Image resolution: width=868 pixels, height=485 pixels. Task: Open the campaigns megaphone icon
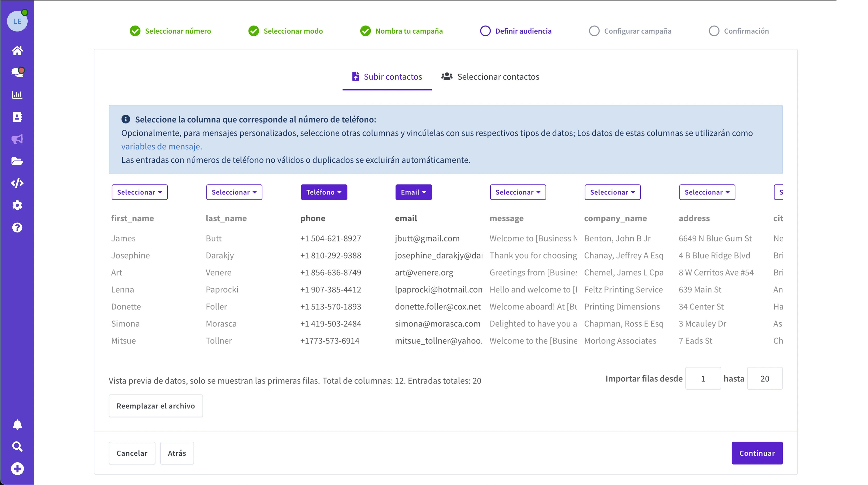tap(17, 139)
